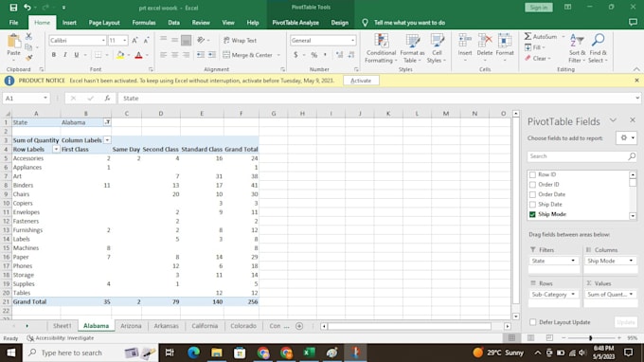
Task: Open font size dropdown
Action: pos(124,40)
